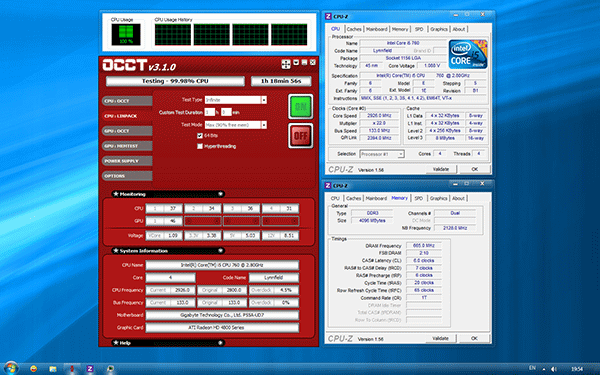
Task: Click the volume speaker tray icon
Action: (x=553, y=369)
